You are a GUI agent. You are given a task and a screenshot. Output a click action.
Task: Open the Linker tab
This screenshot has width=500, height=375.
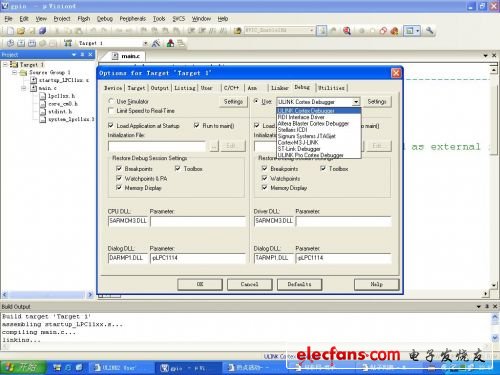click(279, 88)
